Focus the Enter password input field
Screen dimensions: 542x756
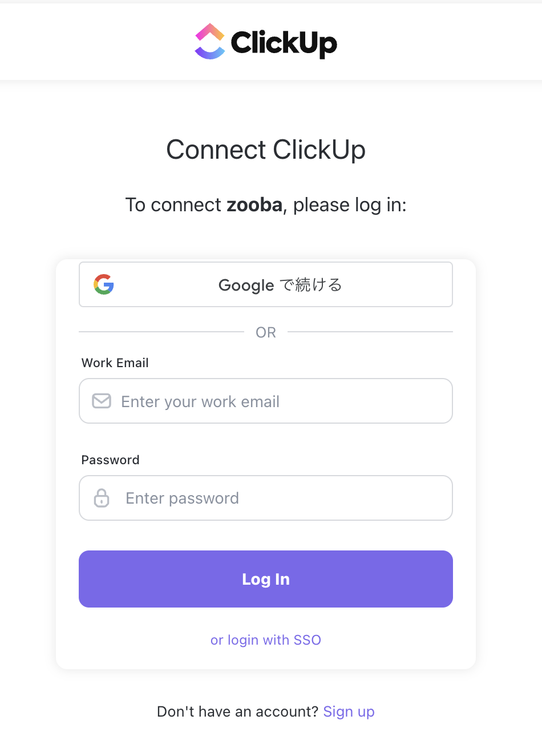pos(266,498)
